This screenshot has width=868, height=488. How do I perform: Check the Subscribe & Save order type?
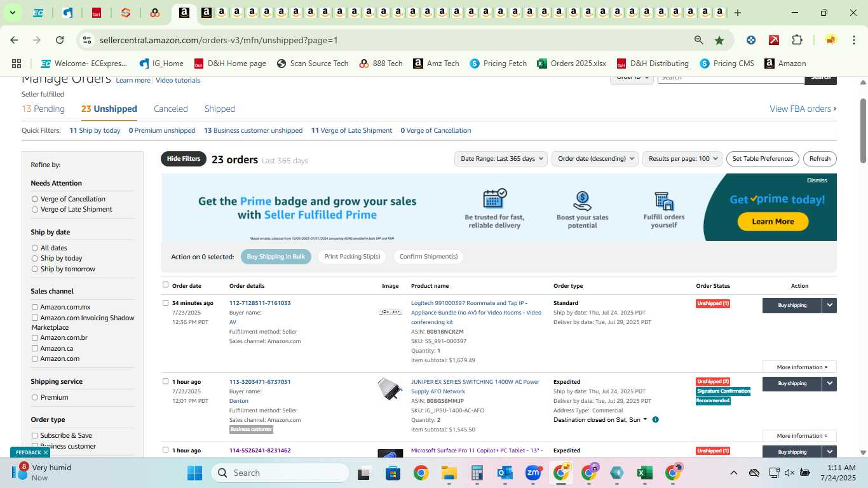coord(35,435)
